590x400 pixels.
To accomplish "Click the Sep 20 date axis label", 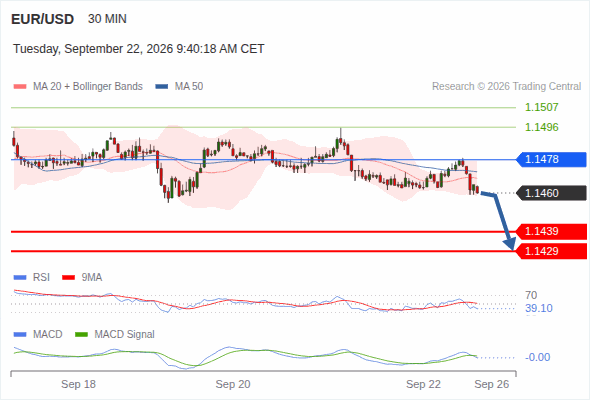I will pos(233,384).
